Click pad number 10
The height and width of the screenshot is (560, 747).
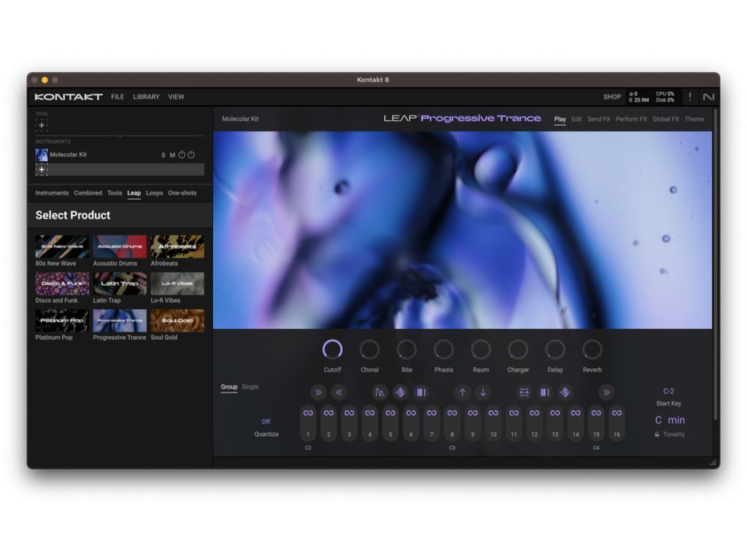[494, 424]
